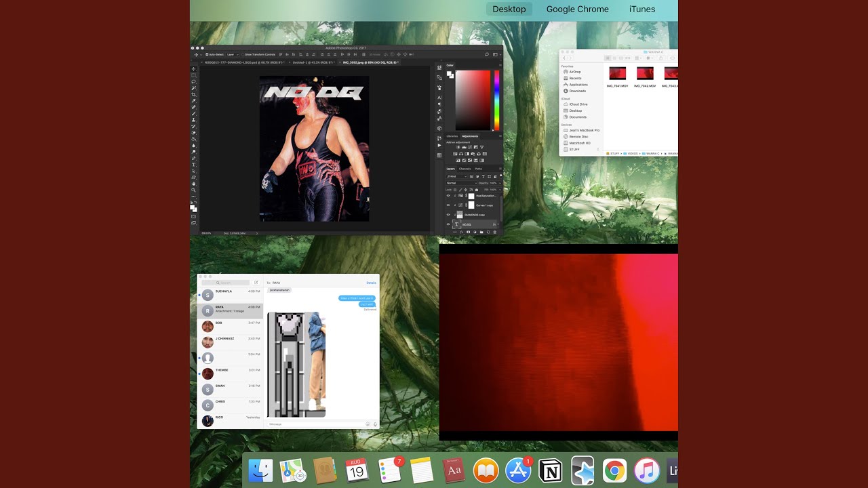Open Downloads in Finder sidebar
868x488 pixels.
577,91
